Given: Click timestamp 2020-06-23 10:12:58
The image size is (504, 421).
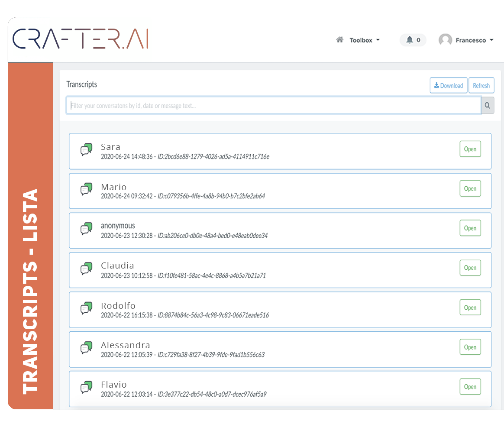Looking at the screenshot, I should pos(126,275).
